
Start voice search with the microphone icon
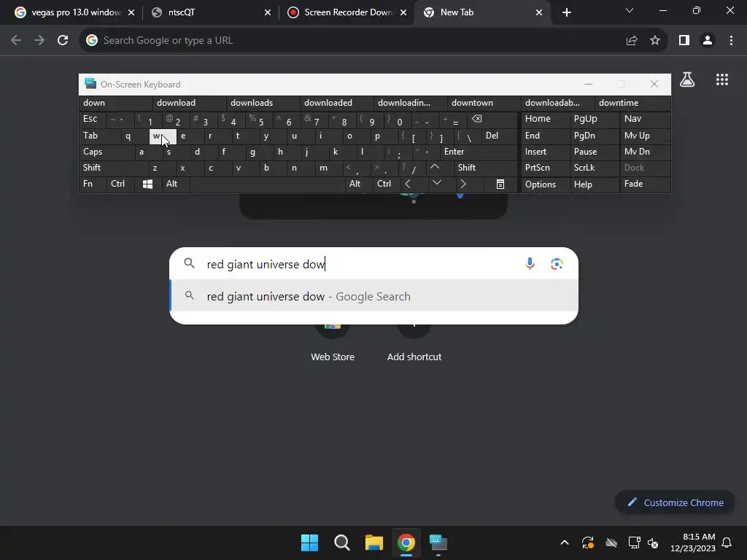coord(530,263)
